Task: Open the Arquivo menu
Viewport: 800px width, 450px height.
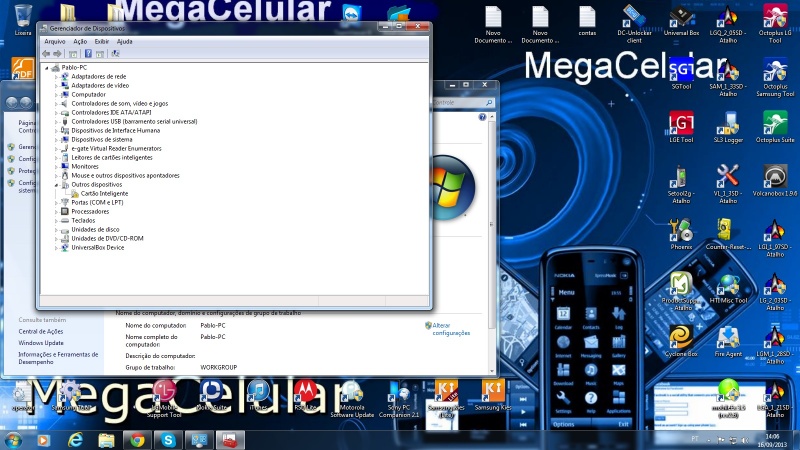Action: (x=55, y=41)
